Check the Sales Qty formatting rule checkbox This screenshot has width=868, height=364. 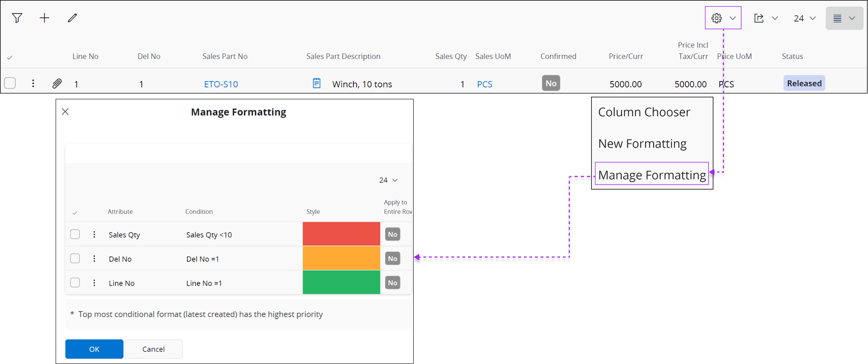point(75,234)
